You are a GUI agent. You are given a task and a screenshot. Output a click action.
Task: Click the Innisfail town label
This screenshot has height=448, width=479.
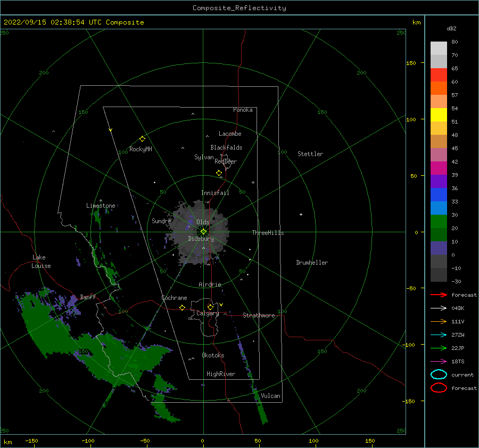(215, 193)
